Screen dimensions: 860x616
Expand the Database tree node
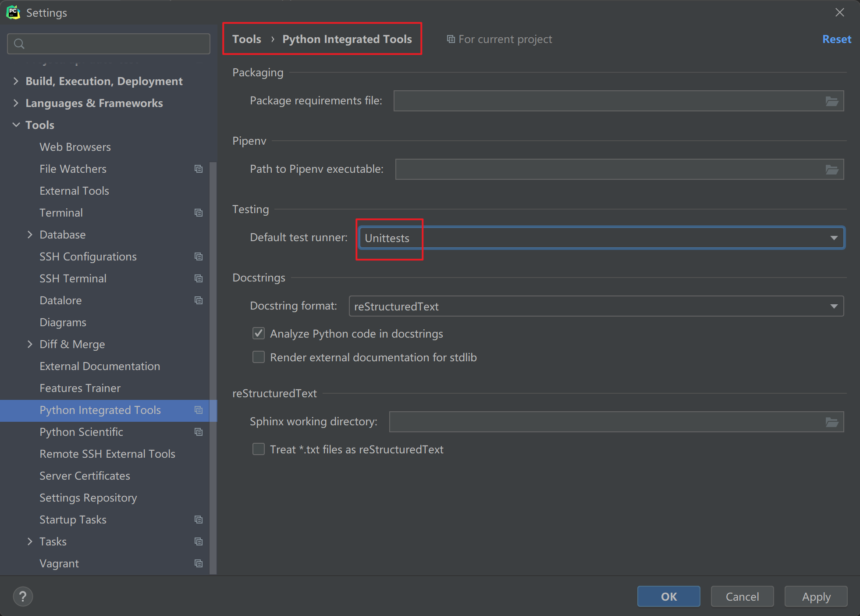coord(30,235)
